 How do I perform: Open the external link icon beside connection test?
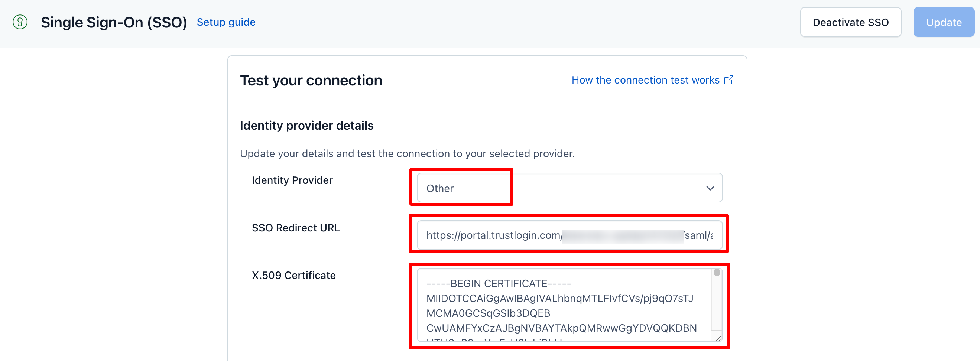pyautogui.click(x=728, y=80)
